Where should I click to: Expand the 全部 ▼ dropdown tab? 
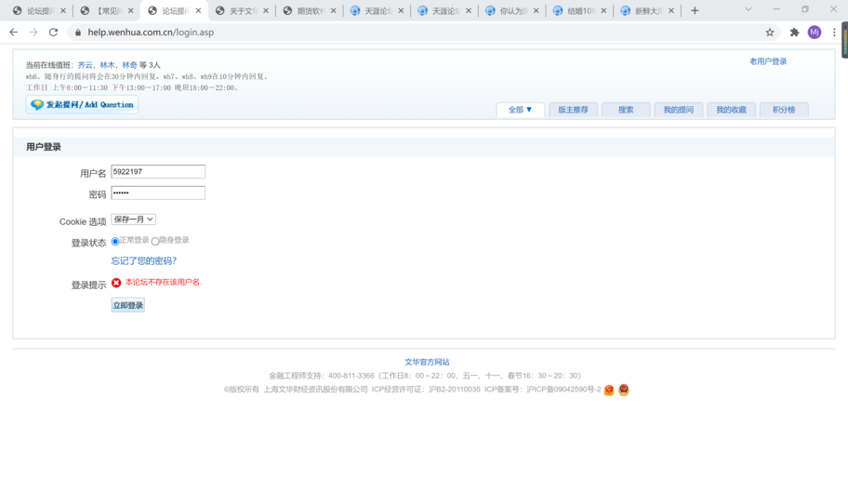pos(521,110)
